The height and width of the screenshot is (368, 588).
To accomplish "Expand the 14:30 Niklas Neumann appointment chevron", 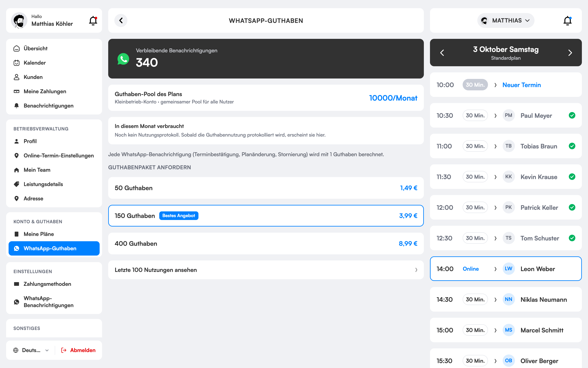I will pyautogui.click(x=496, y=300).
